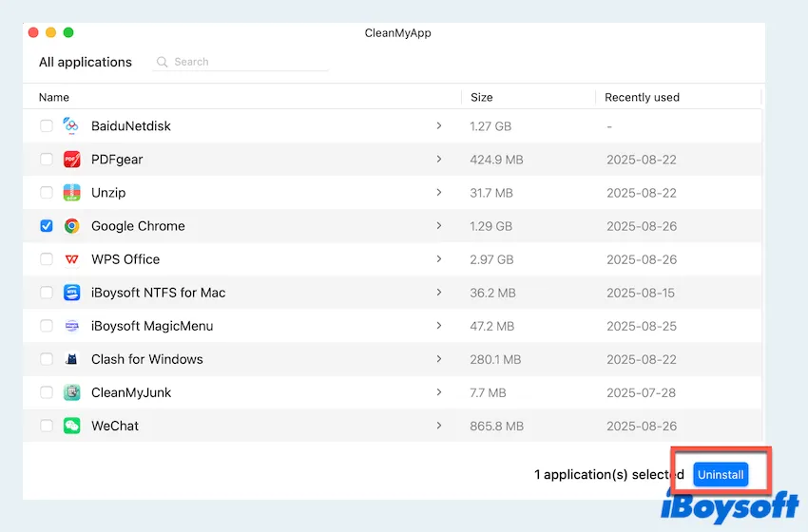Expand the Google Chrome row chevron

pos(439,225)
